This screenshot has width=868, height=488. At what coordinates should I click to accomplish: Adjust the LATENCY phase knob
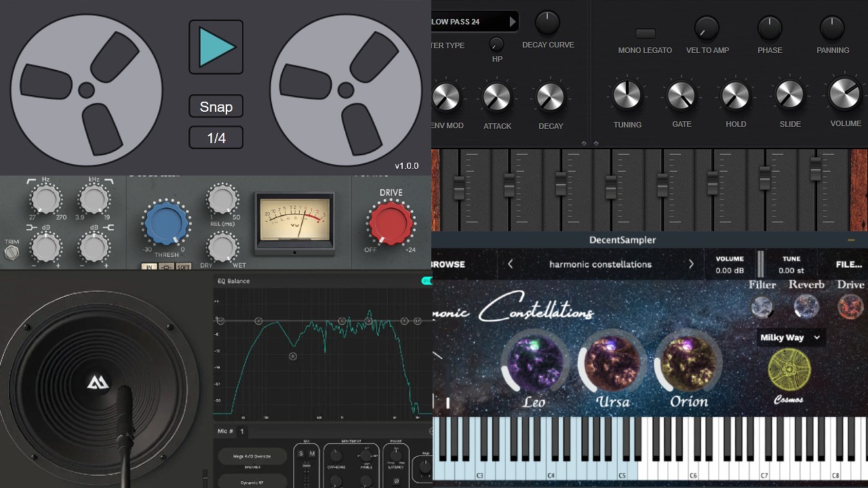pos(396,455)
